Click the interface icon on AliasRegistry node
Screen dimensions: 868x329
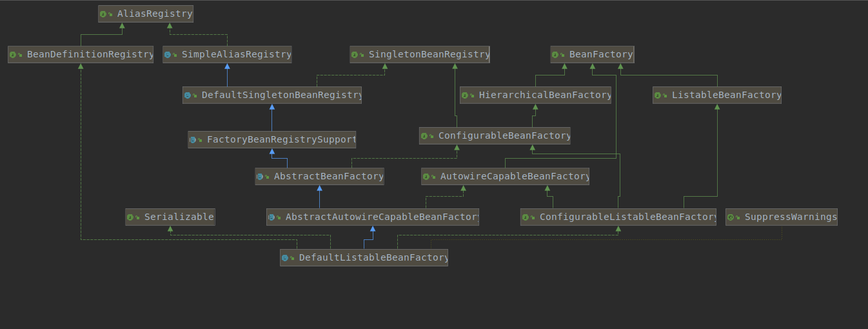(x=104, y=14)
